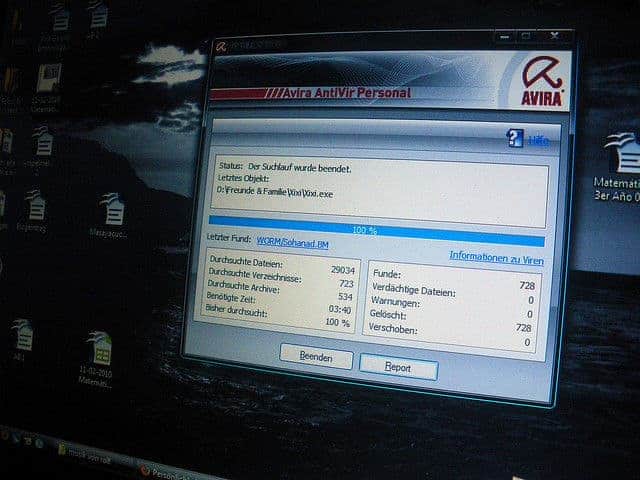The width and height of the screenshot is (640, 480).
Task: Select the path 'D:\Freunde & Familie\Xixi\Xixi.exe'
Action: pyautogui.click(x=275, y=192)
